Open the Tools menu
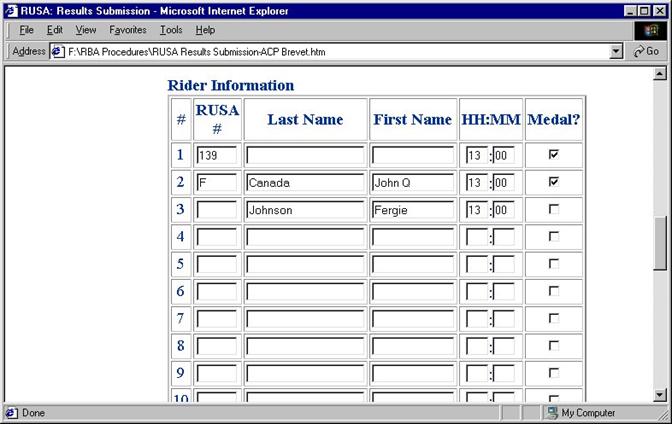The height and width of the screenshot is (424, 672). pyautogui.click(x=171, y=30)
